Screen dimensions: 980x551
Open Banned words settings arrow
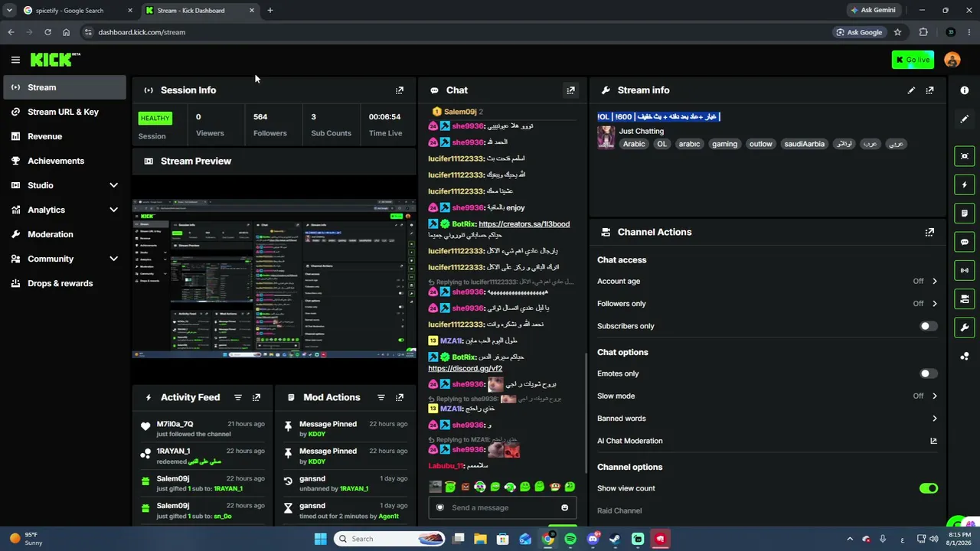(934, 419)
